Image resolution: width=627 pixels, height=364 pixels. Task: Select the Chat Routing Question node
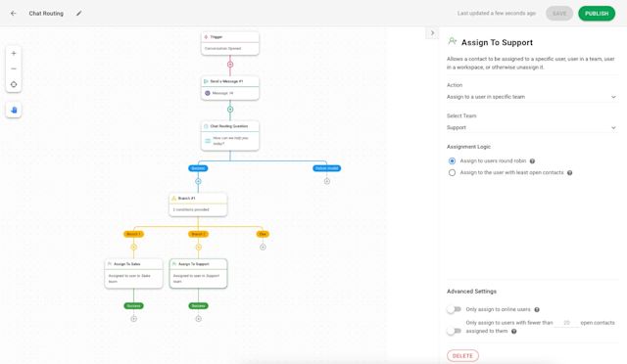(x=230, y=135)
